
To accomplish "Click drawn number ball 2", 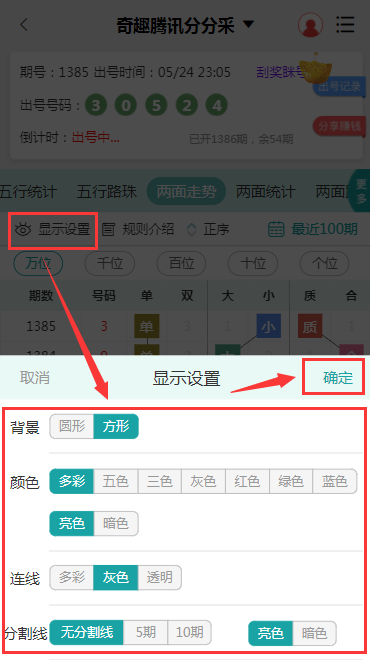I will [186, 105].
